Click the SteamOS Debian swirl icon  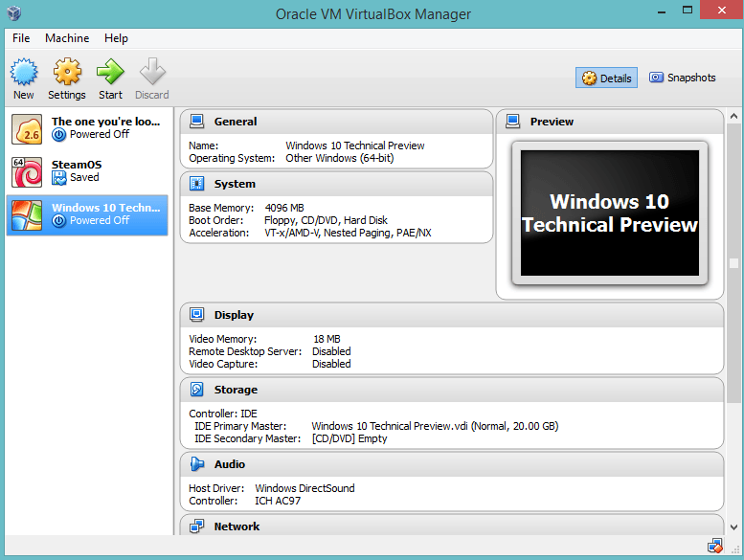[x=27, y=172]
